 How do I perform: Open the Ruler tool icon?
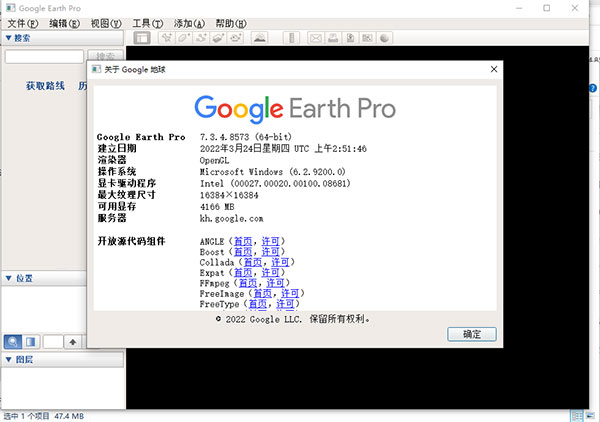click(x=291, y=38)
